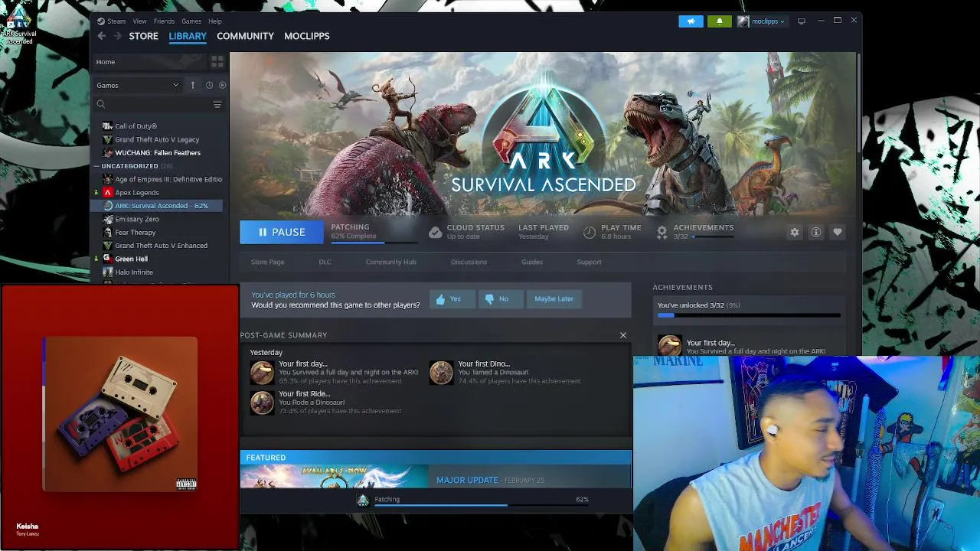Viewport: 980px width, 551px height.
Task: Click the Green Hell game icon
Action: pyautogui.click(x=108, y=259)
